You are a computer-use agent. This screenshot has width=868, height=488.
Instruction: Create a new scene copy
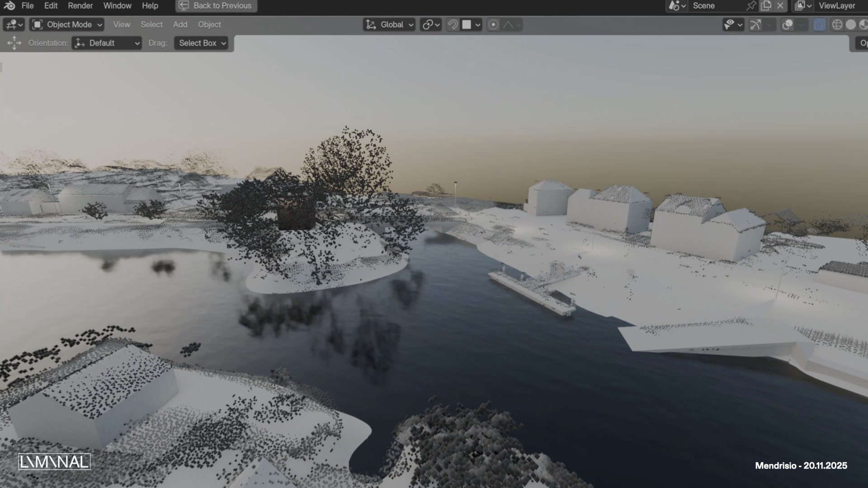click(766, 6)
